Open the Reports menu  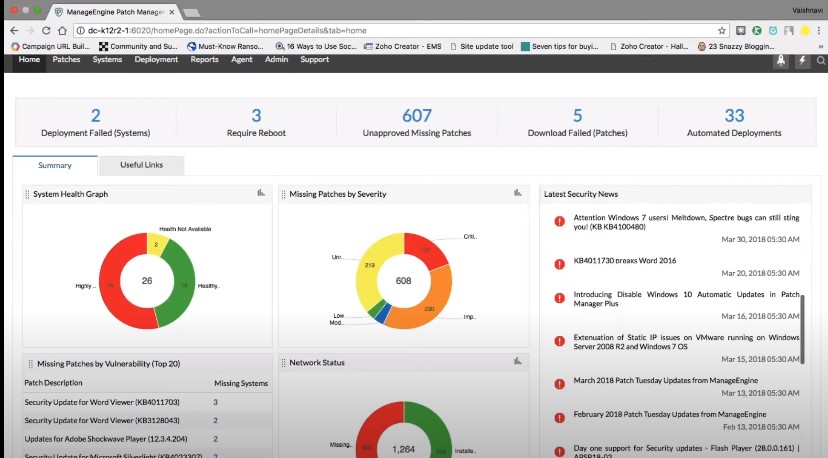pyautogui.click(x=204, y=60)
